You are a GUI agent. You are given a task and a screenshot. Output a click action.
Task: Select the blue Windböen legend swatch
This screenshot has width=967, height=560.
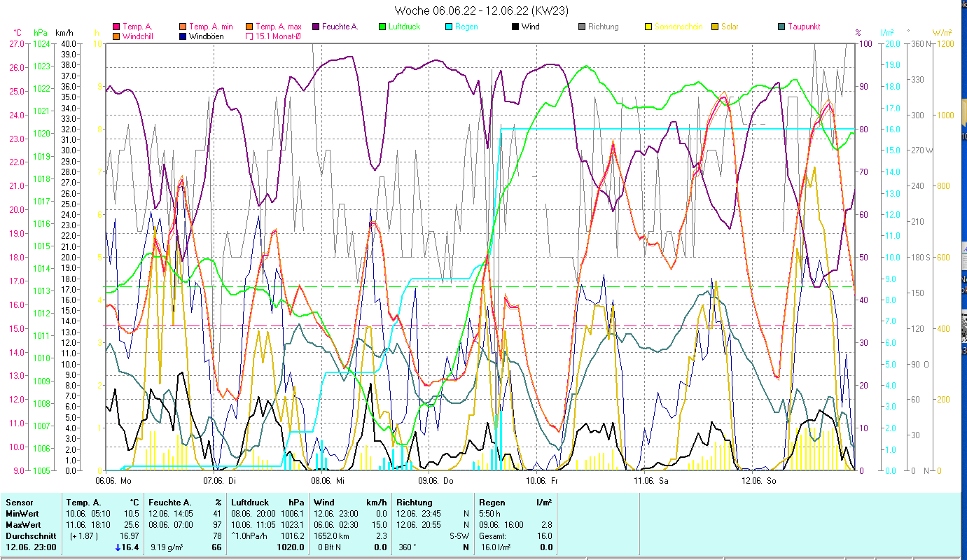pyautogui.click(x=183, y=36)
